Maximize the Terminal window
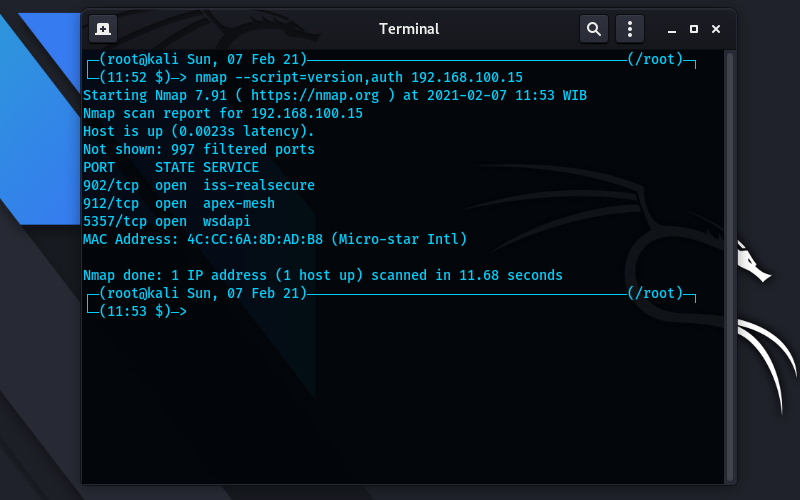The width and height of the screenshot is (800, 500). (694, 29)
